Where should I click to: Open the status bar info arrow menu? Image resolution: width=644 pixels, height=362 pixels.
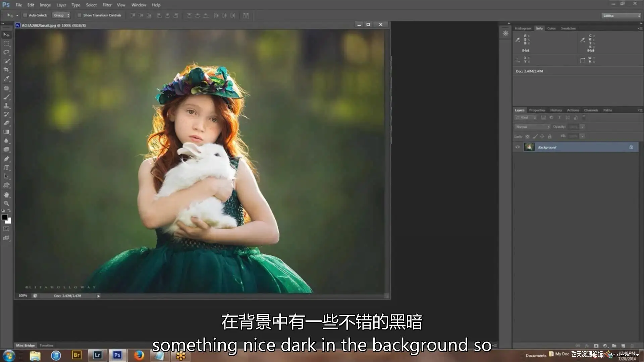(98, 296)
